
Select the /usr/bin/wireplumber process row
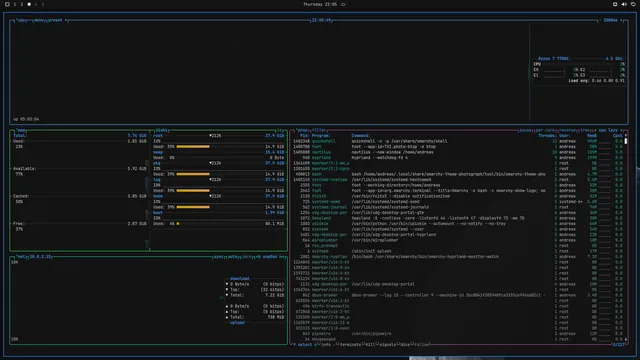[459, 240]
